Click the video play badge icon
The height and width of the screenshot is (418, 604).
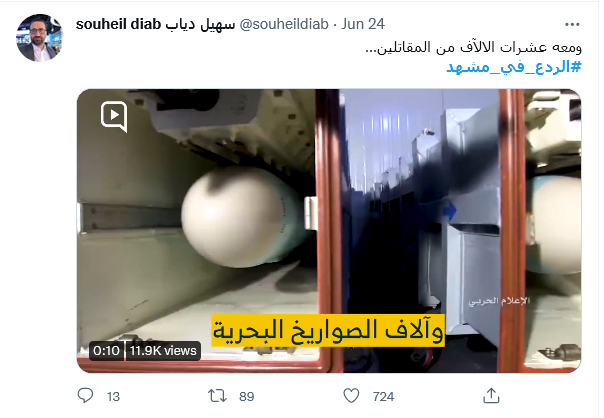[x=114, y=117]
